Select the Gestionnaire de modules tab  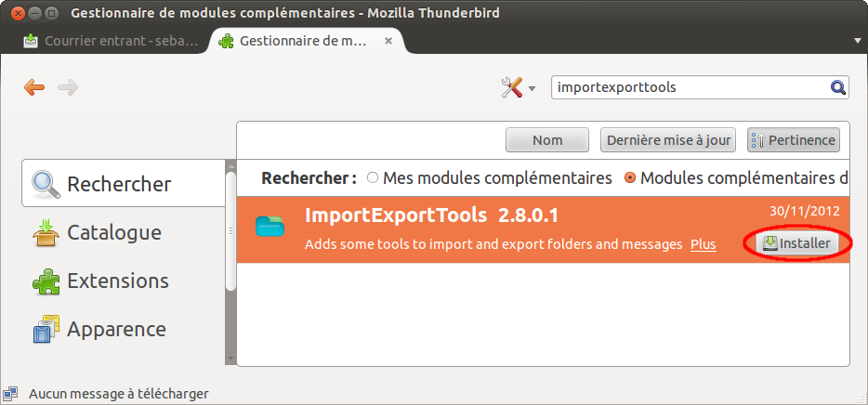coord(303,41)
